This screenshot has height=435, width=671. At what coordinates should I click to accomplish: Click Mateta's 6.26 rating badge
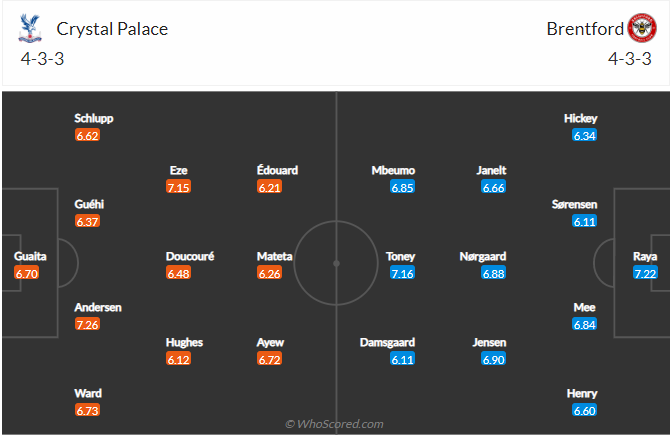click(269, 273)
